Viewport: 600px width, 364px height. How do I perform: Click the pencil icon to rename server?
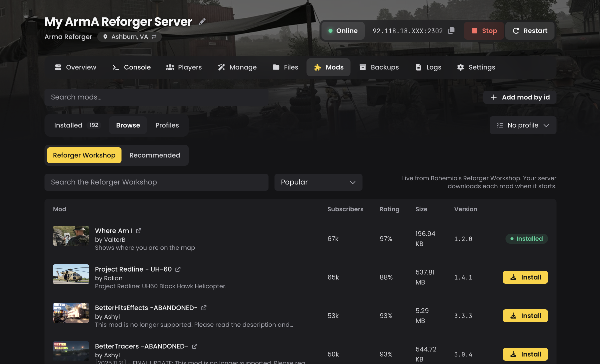202,22
